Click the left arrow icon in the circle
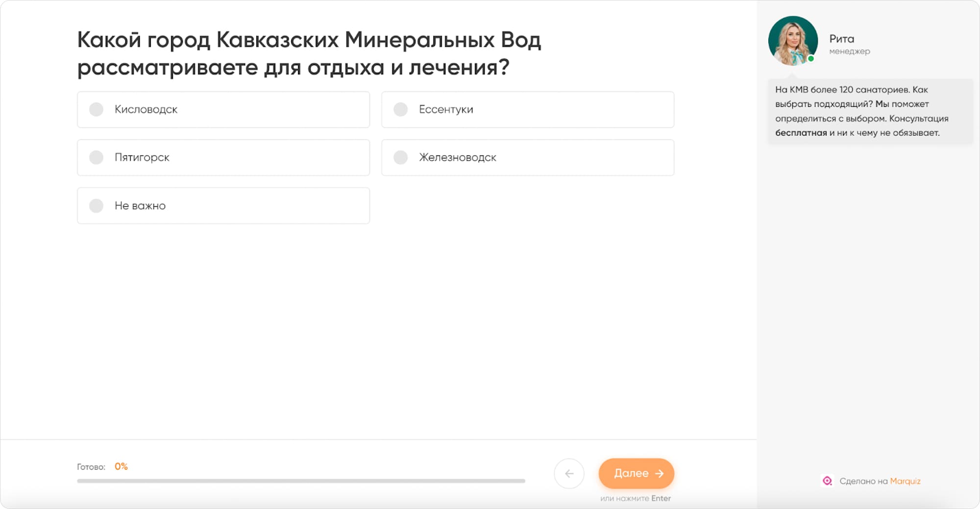 pyautogui.click(x=569, y=473)
